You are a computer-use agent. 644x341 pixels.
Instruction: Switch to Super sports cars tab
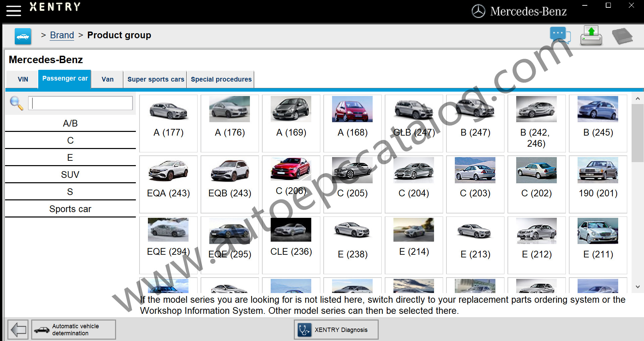point(156,80)
